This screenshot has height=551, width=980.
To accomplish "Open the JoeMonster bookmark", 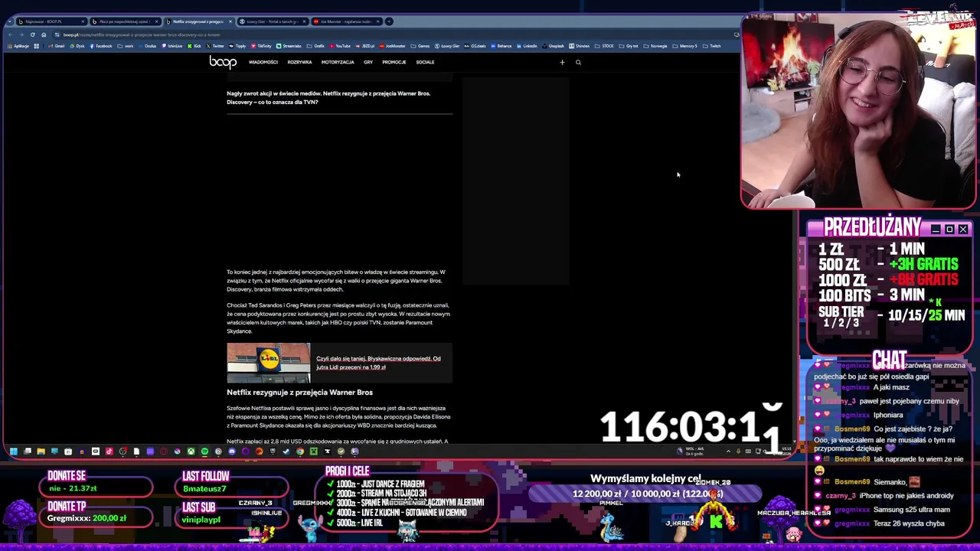I will [x=393, y=46].
